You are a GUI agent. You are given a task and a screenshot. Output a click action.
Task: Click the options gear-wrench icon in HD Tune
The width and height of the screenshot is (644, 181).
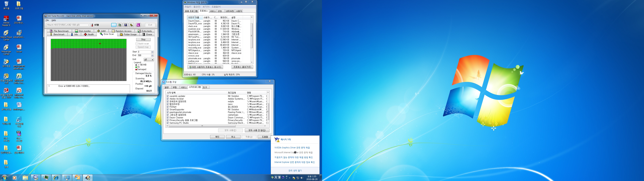131,25
